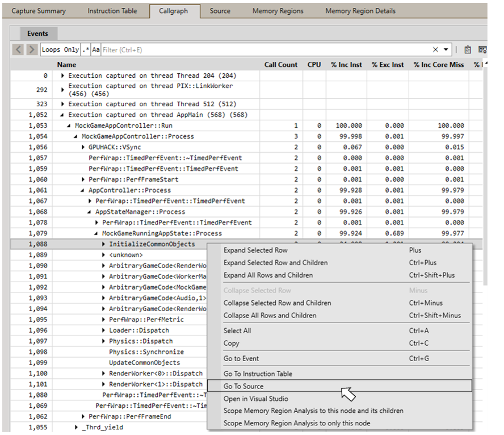Switch to the Instruction Table tab
The image size is (504, 435).
pyautogui.click(x=112, y=11)
